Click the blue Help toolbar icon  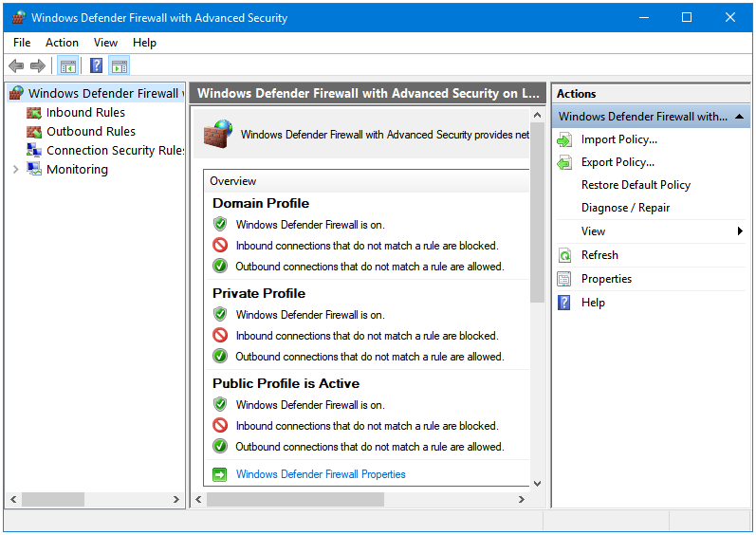(97, 65)
